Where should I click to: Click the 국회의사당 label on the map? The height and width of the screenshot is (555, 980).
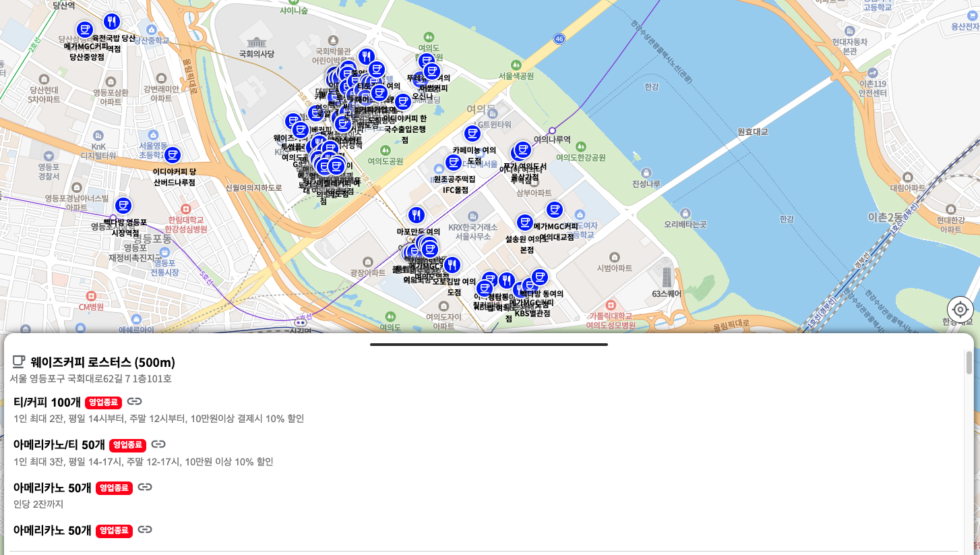pos(257,53)
